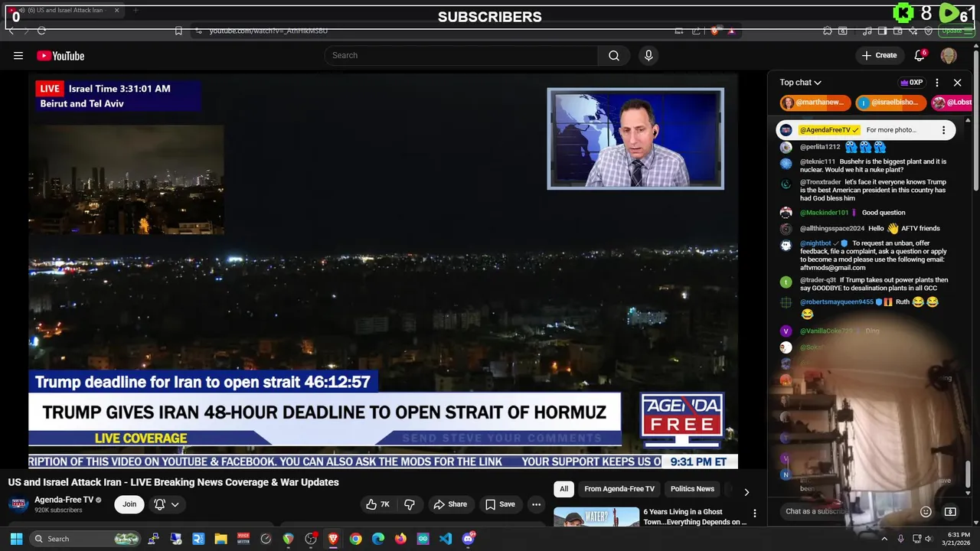Open the 0XP channel points badge
The image size is (980, 551).
coord(911,83)
